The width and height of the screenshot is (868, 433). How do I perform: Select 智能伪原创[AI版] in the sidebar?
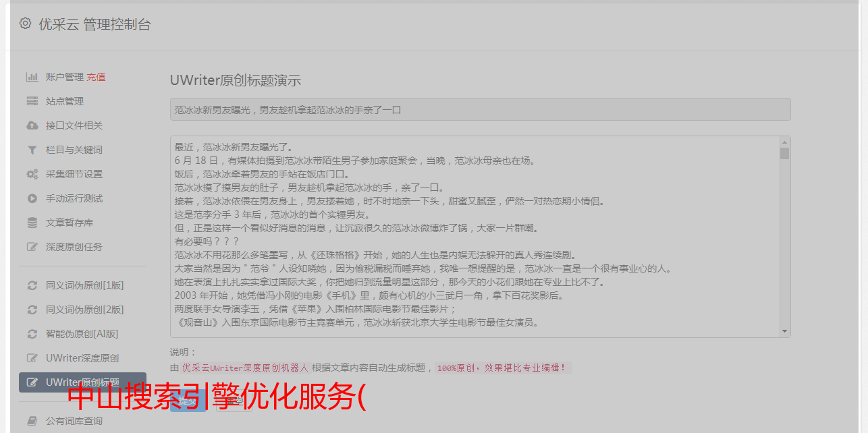(82, 334)
